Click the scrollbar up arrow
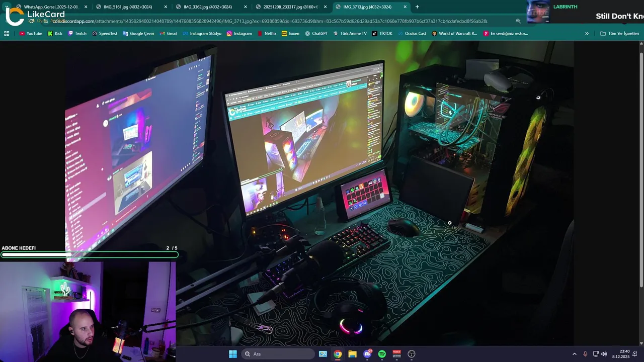Viewport: 644px width, 362px height. click(641, 43)
